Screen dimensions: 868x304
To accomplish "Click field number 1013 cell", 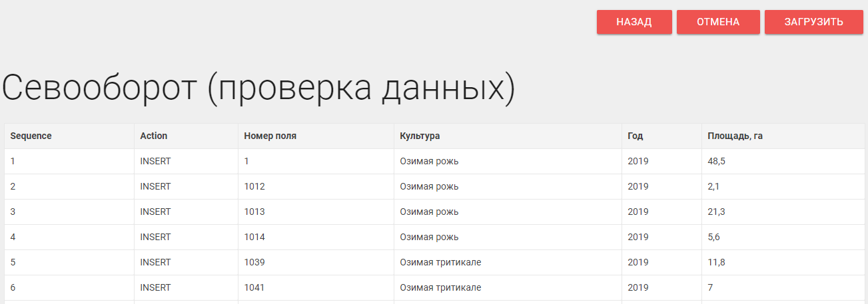I will tap(254, 212).
